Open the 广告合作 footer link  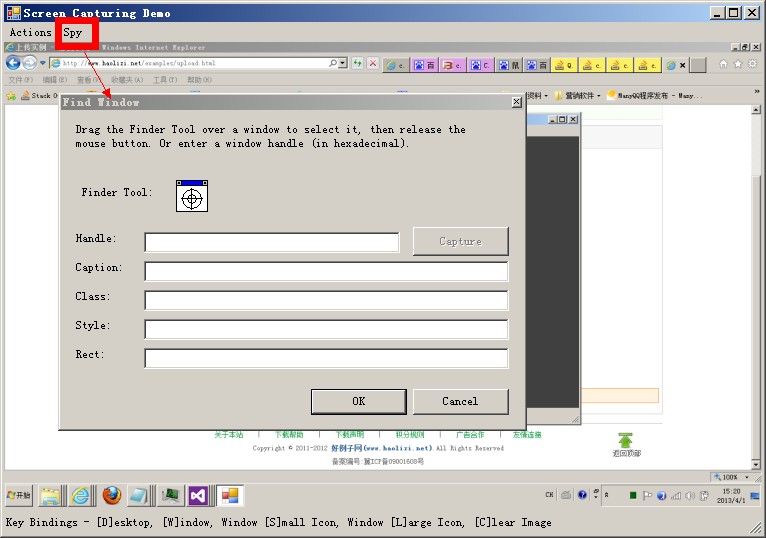coord(470,434)
